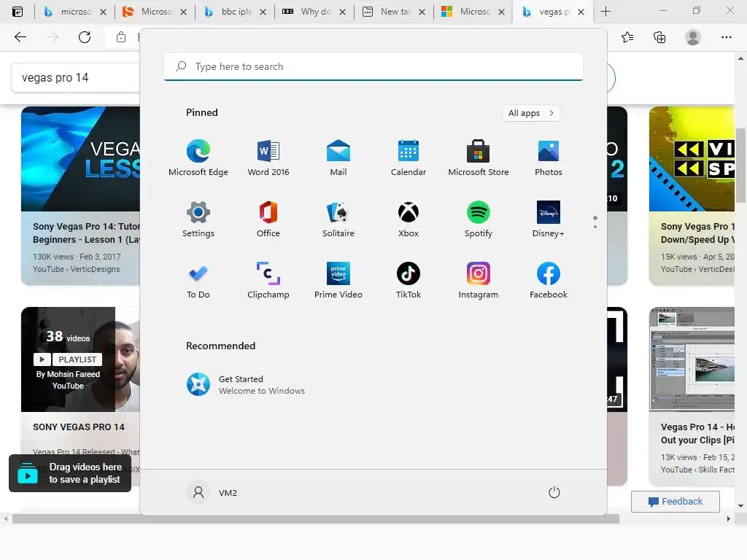Open Disney+ app
The height and width of the screenshot is (560, 747).
[549, 219]
